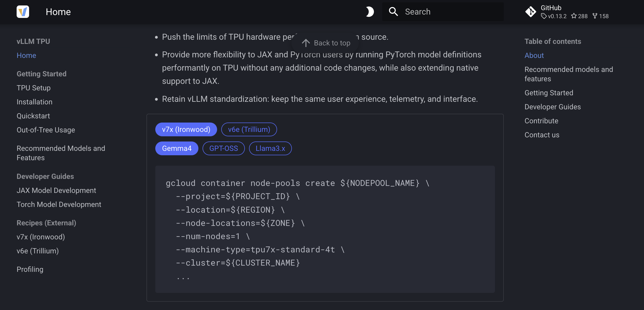Click the v0.13.2 version tag icon
Image resolution: width=644 pixels, height=310 pixels.
(x=544, y=16)
